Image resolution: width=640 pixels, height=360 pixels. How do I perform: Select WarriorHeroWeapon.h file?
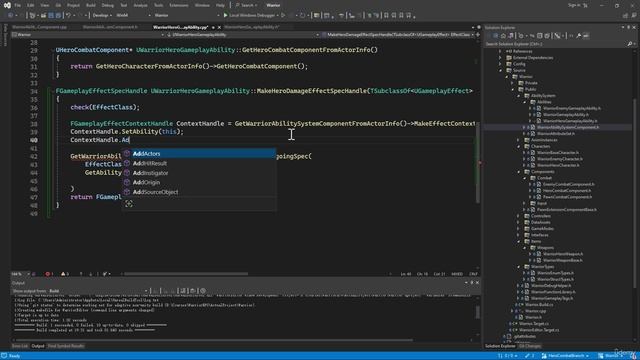(x=562, y=254)
